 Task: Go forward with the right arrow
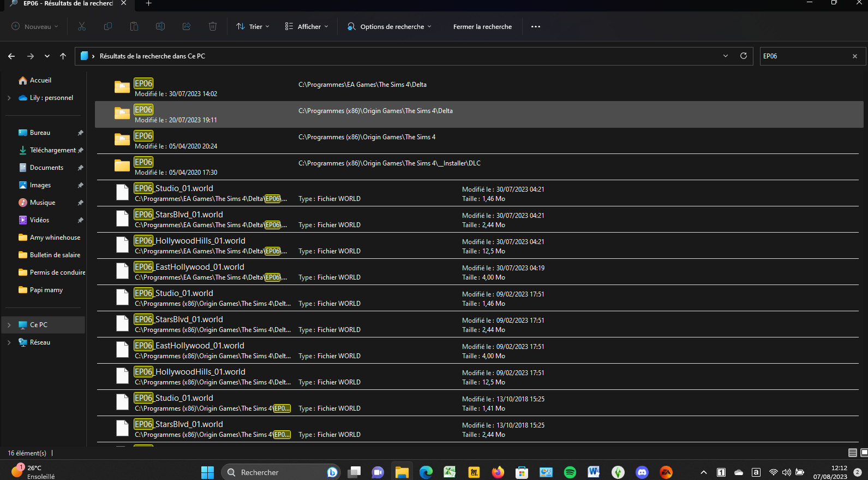(x=31, y=56)
